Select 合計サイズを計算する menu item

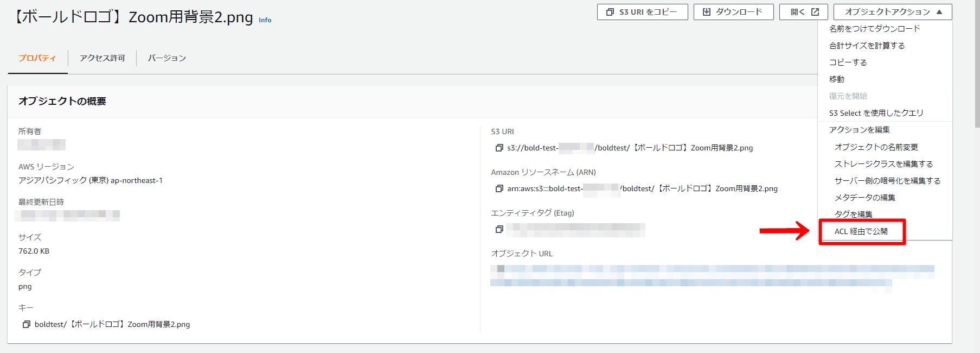coord(867,46)
